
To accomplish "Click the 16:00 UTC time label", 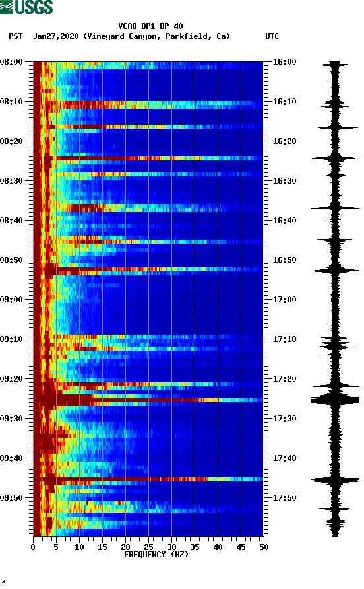I will pos(284,62).
